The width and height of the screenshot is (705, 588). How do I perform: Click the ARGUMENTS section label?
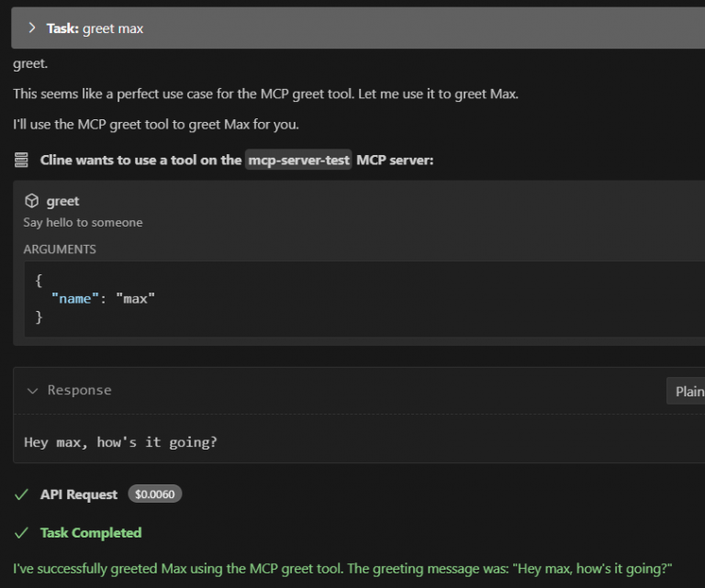(x=60, y=249)
